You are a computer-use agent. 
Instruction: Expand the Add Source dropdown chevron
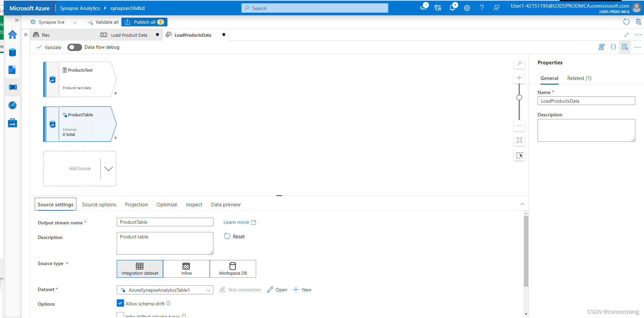click(x=108, y=169)
